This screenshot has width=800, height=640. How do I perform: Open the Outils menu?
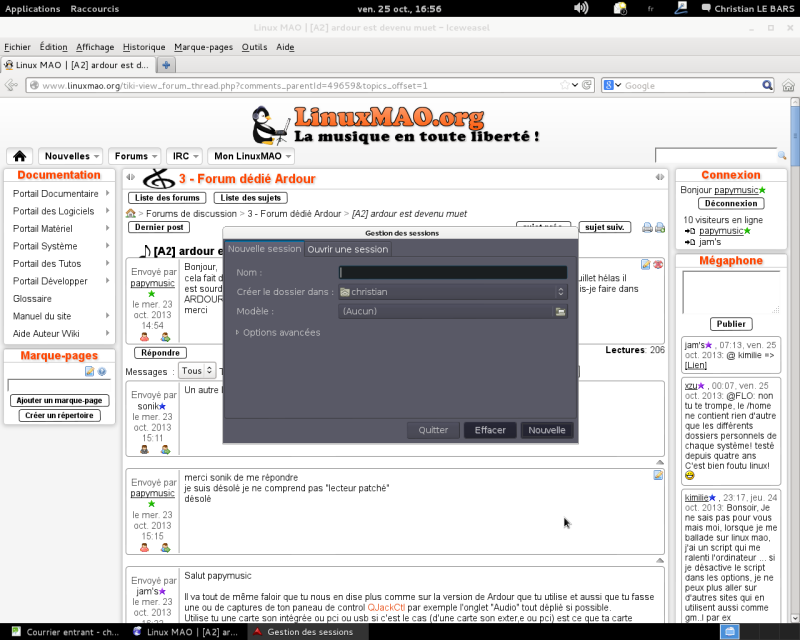point(254,47)
